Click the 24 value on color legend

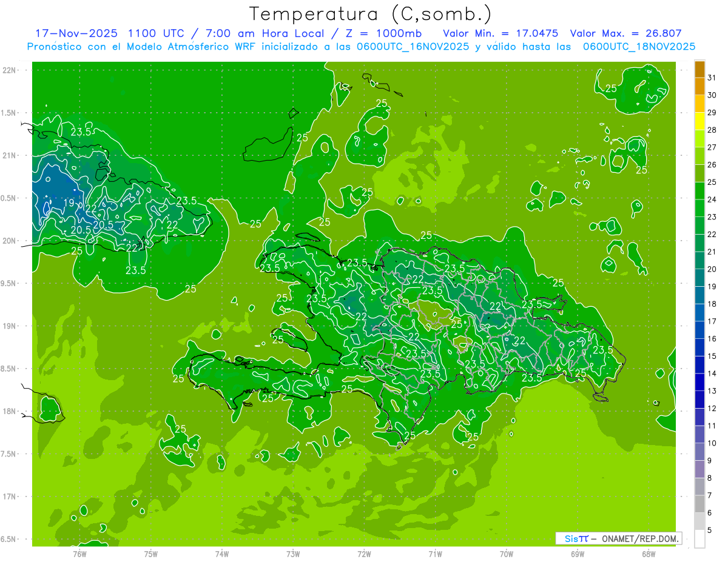(712, 199)
